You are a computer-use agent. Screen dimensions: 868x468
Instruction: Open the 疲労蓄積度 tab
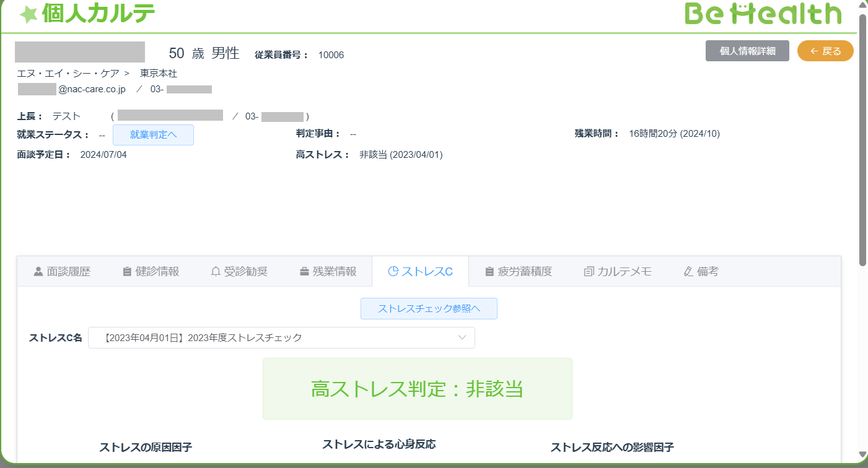(518, 271)
